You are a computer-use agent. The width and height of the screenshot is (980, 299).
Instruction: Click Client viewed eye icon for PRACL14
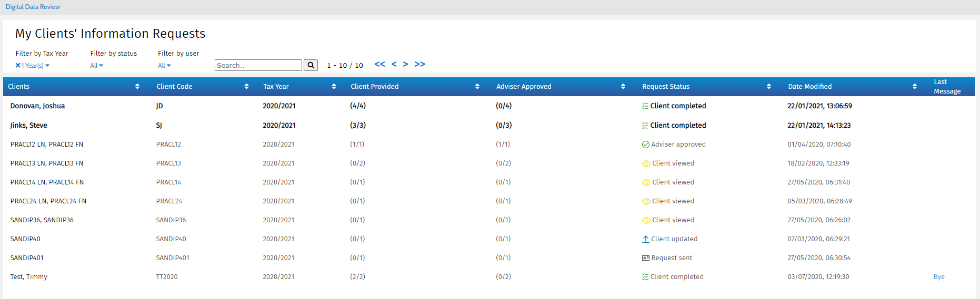pos(646,182)
